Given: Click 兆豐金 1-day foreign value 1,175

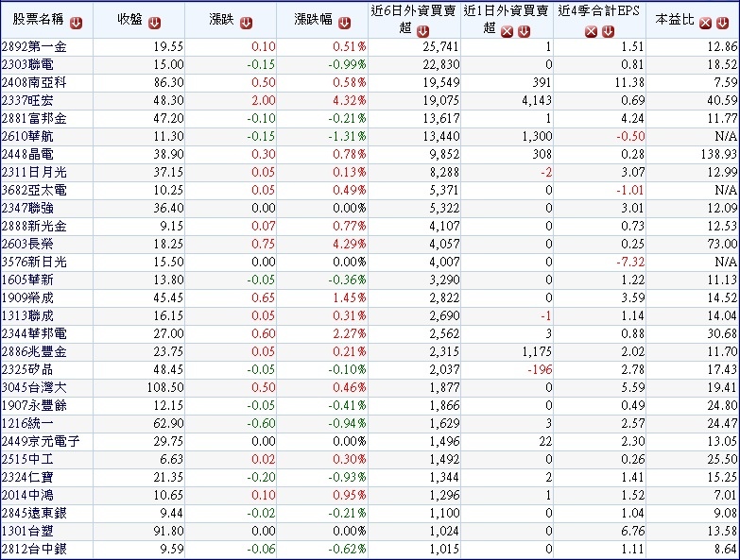Looking at the screenshot, I should click(537, 351).
